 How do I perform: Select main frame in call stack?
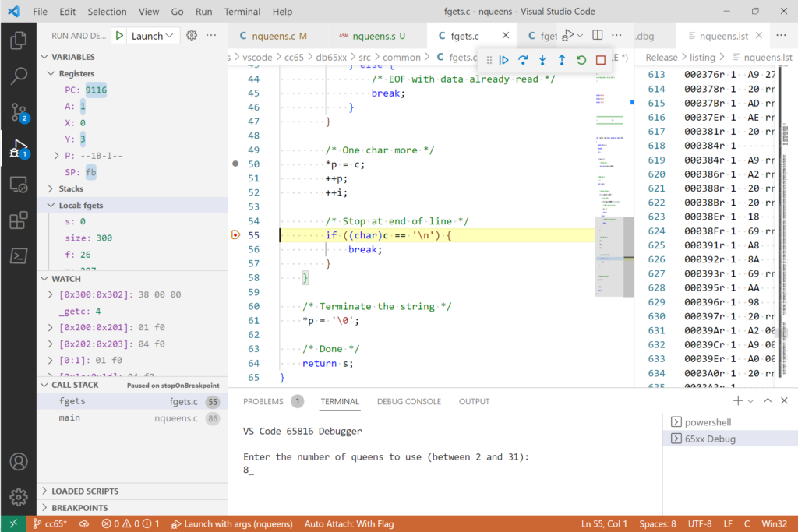click(x=132, y=418)
